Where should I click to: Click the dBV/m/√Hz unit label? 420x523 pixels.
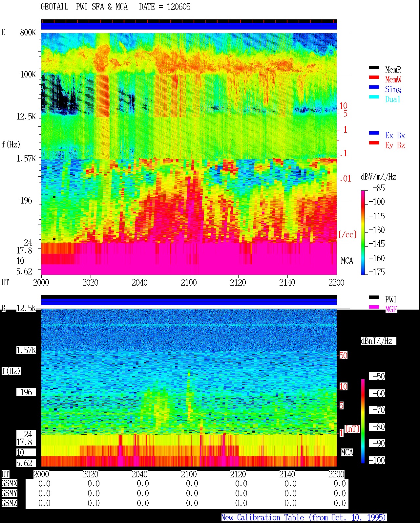[378, 177]
